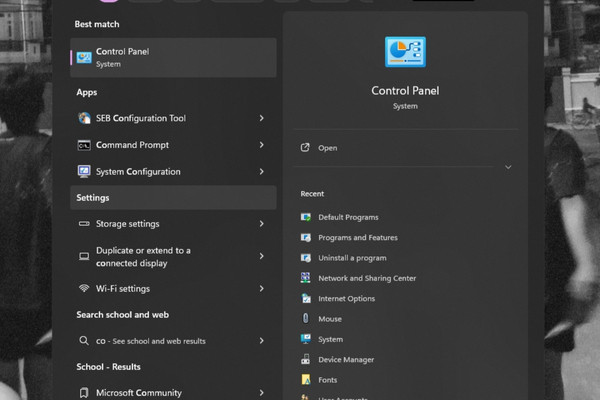This screenshot has width=600, height=400.
Task: Click the Programs and Features icon
Action: coord(305,237)
